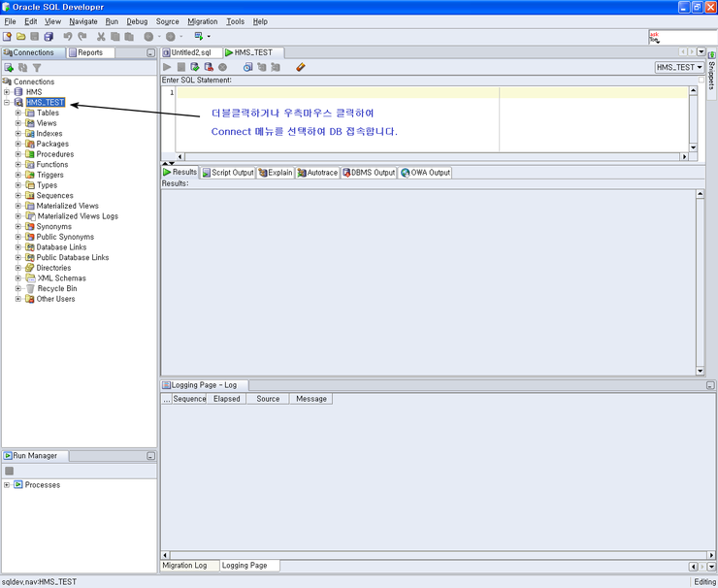Switch to the Script Output tab

click(228, 173)
